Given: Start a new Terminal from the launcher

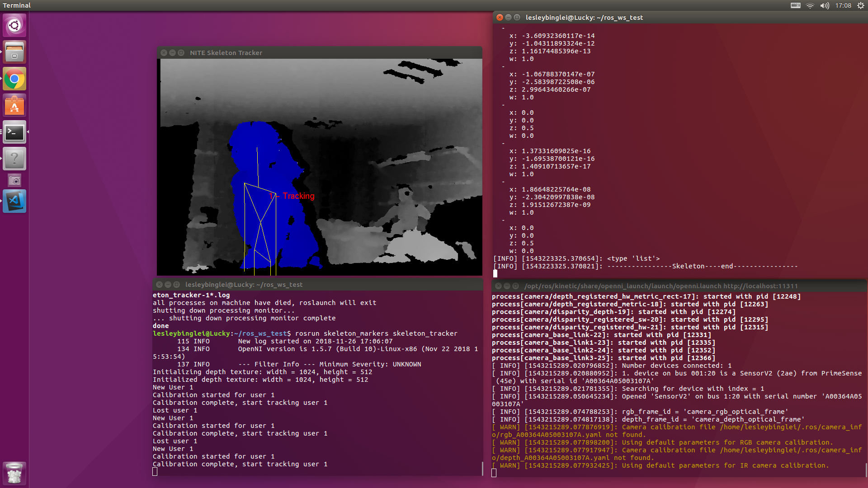Looking at the screenshot, I should (x=14, y=132).
